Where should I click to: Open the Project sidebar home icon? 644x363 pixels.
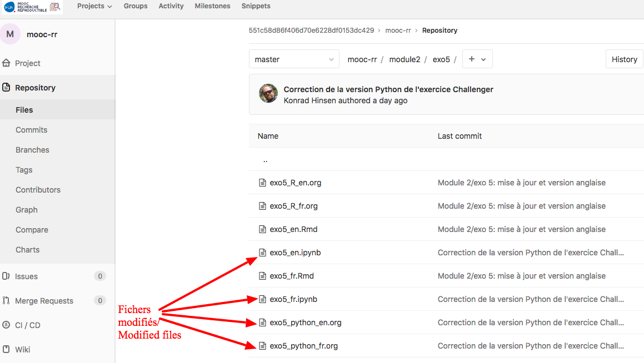pos(7,63)
